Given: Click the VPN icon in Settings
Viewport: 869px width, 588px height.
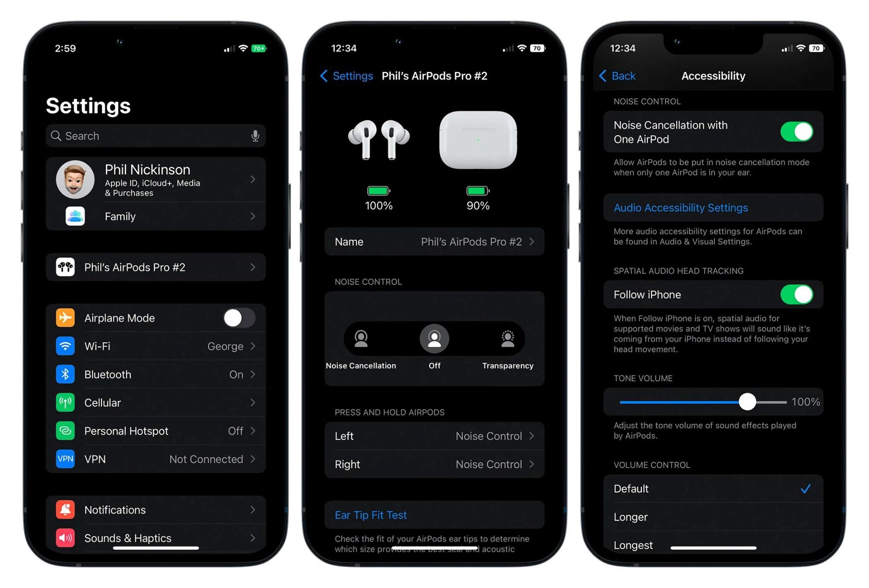Looking at the screenshot, I should tap(65, 459).
